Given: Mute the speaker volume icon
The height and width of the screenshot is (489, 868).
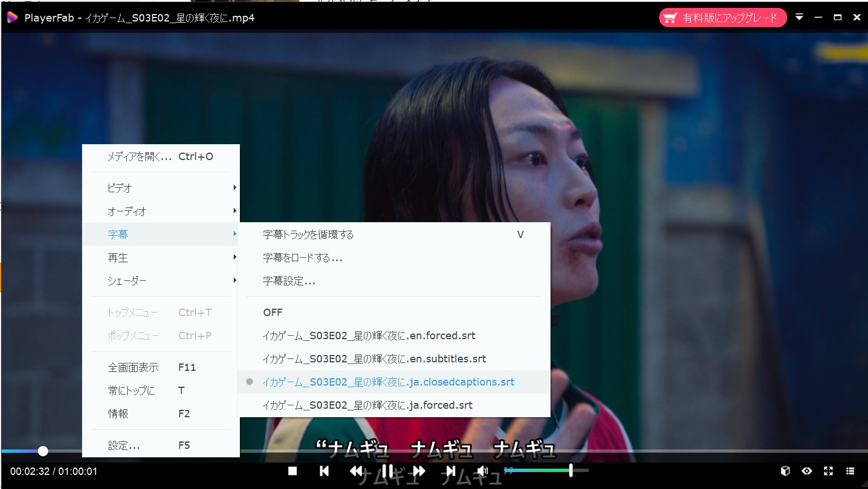Looking at the screenshot, I should pyautogui.click(x=482, y=471).
